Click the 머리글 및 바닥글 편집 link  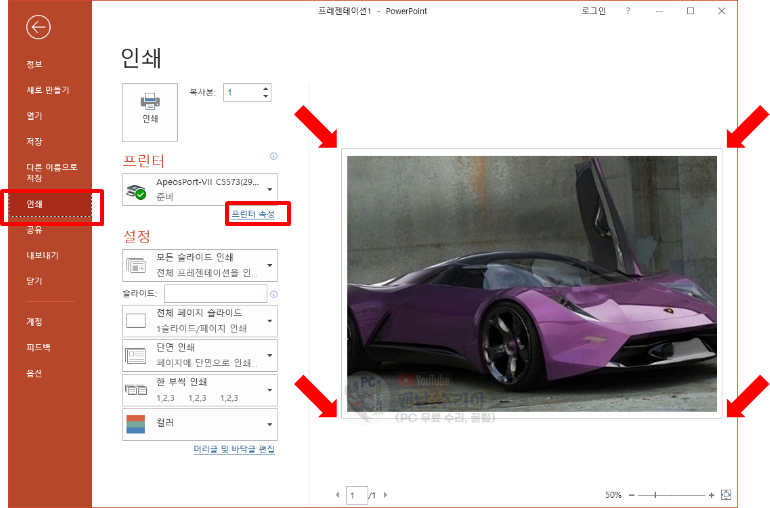click(x=234, y=449)
